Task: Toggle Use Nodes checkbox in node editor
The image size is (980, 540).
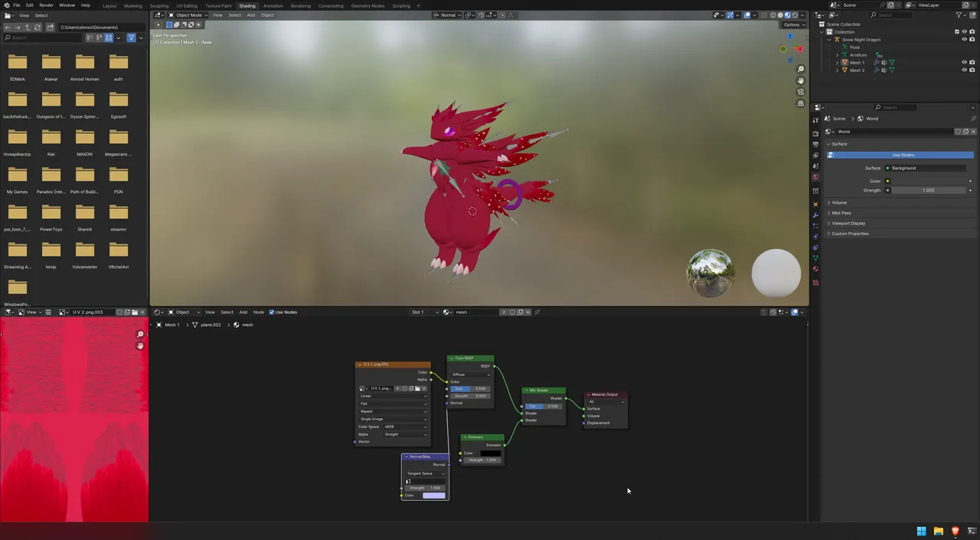Action: [x=272, y=313]
